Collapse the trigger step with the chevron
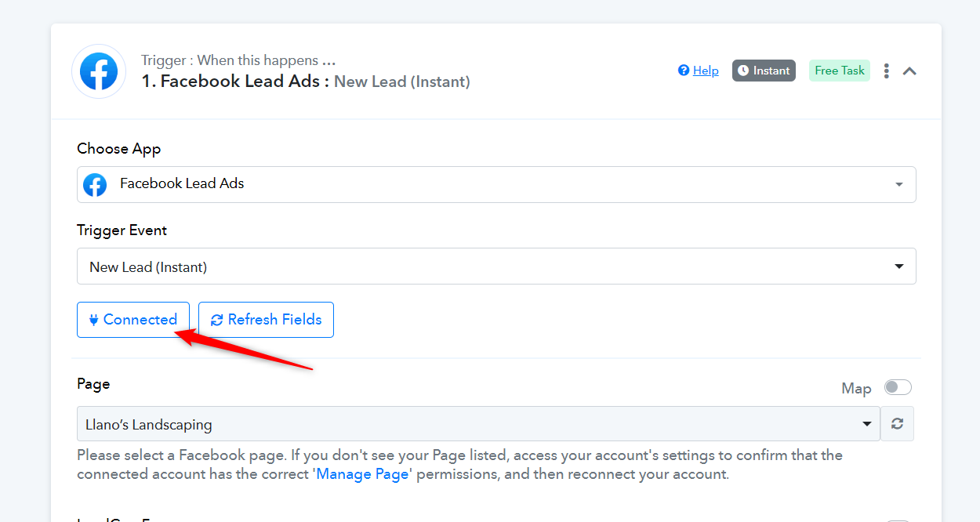Image resolution: width=980 pixels, height=522 pixels. 909,71
